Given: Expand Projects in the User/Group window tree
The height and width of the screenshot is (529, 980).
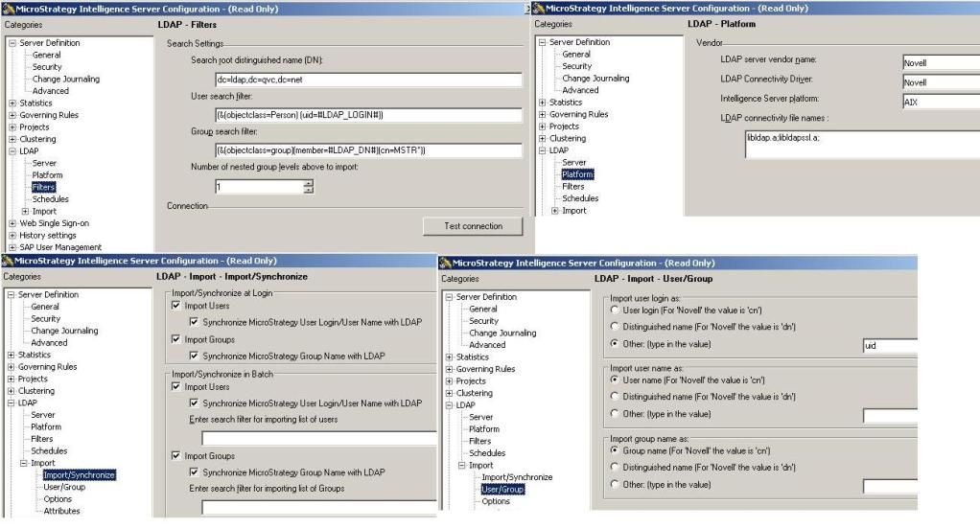Looking at the screenshot, I should pyautogui.click(x=449, y=381).
